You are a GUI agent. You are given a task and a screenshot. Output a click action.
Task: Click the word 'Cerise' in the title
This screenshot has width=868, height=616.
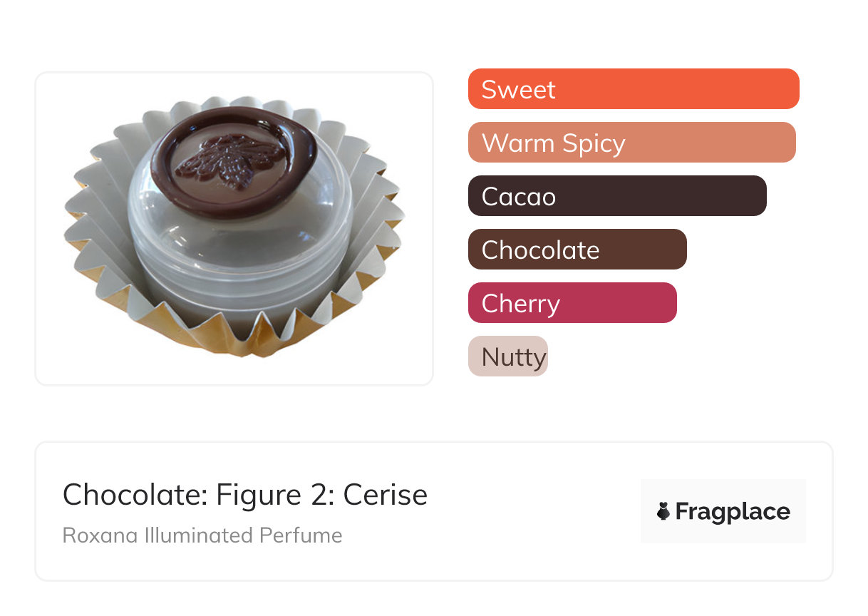pos(385,495)
